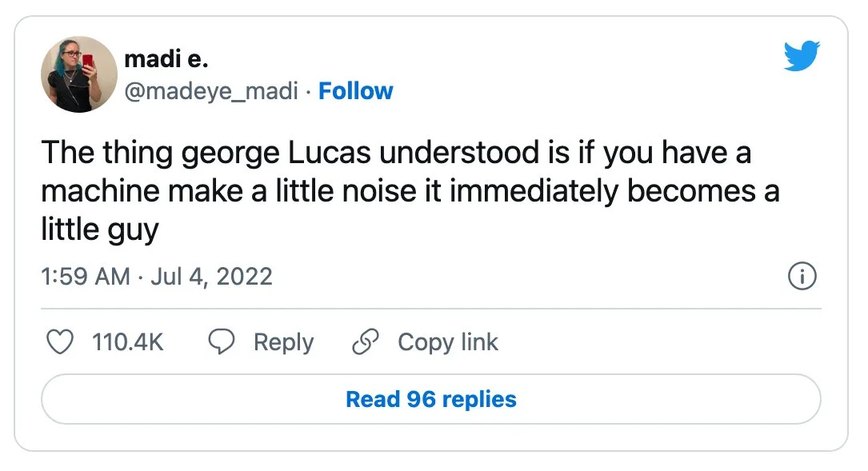This screenshot has width=868, height=471.
Task: Like the tweet with the heart icon
Action: coord(59,341)
